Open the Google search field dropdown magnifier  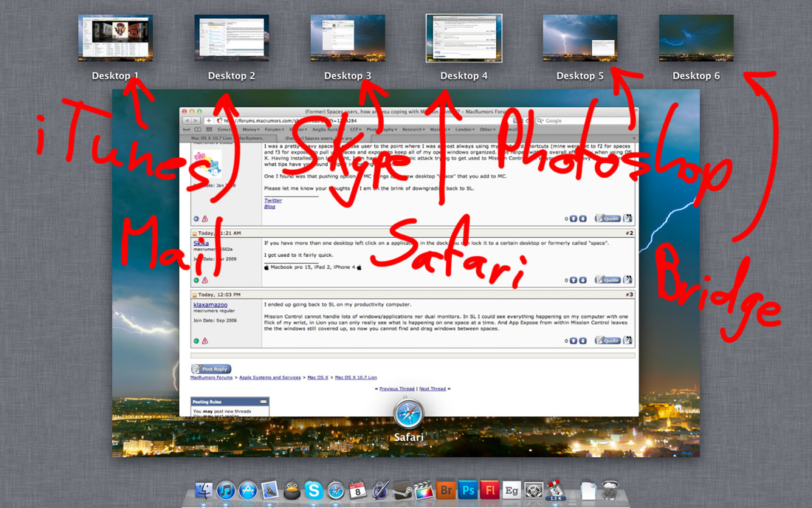coord(540,120)
